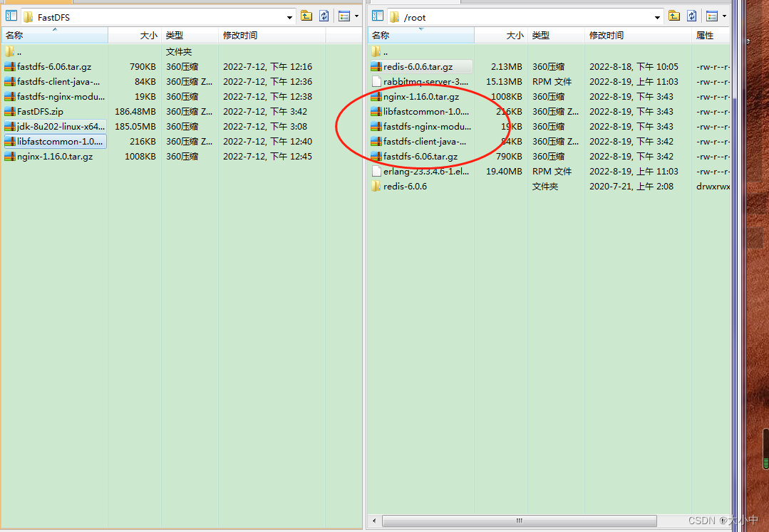Viewport: 769px width, 532px height.
Task: Open view mode dropdown arrow in right pane
Action: (x=724, y=16)
